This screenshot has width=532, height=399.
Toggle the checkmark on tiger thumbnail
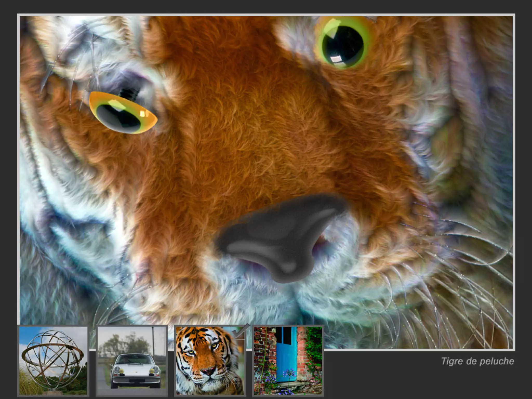pos(238,332)
